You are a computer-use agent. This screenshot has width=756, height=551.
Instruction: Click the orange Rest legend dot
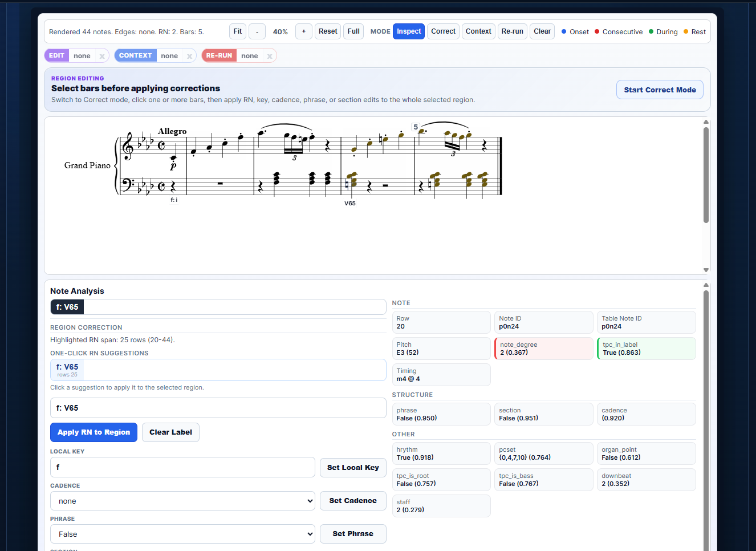[686, 31]
